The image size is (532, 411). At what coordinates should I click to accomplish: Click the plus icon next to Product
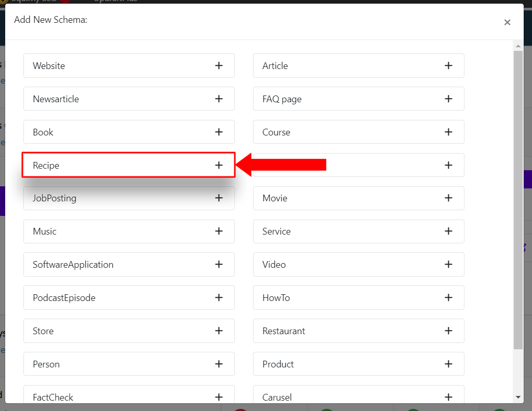point(448,364)
